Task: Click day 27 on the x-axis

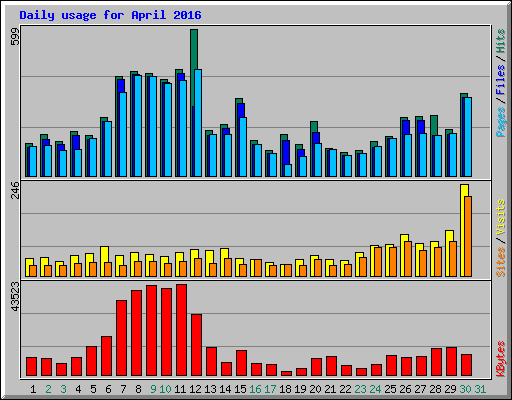Action: (x=420, y=389)
